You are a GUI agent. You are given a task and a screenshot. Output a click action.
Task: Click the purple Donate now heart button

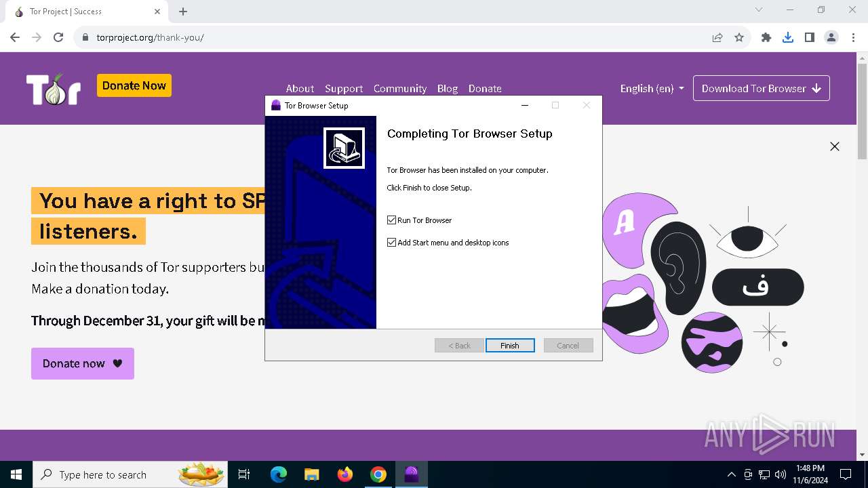[x=83, y=363]
